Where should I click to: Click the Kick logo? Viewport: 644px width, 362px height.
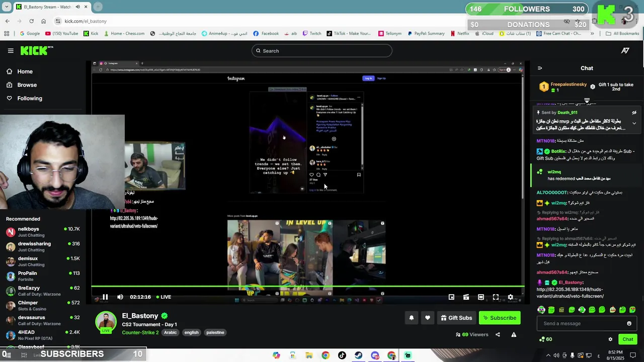[x=36, y=50]
